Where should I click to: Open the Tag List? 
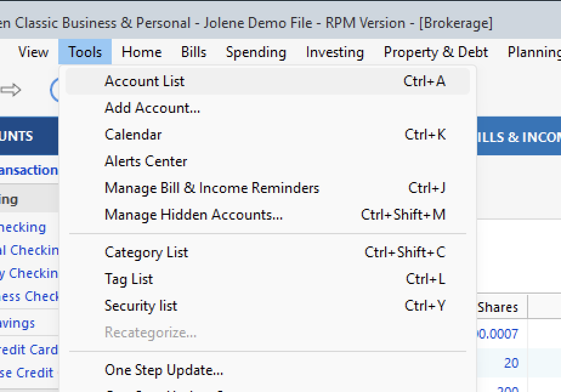(x=128, y=279)
